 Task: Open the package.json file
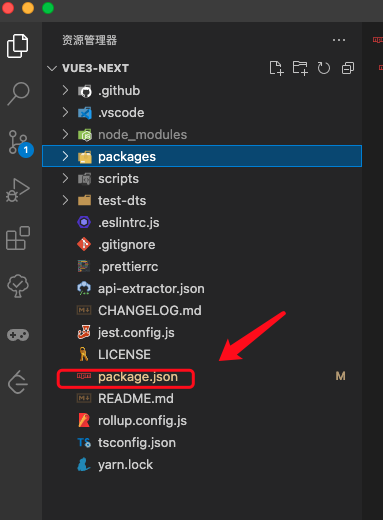pos(138,377)
